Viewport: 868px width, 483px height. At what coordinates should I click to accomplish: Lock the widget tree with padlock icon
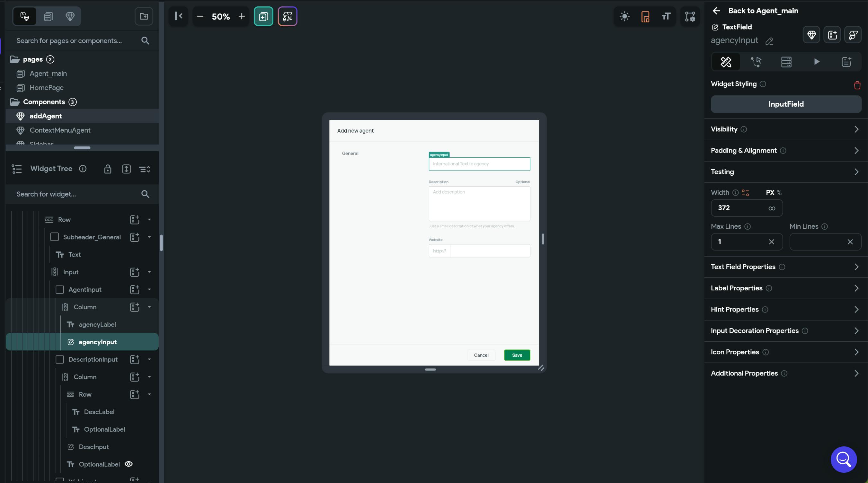[108, 169]
